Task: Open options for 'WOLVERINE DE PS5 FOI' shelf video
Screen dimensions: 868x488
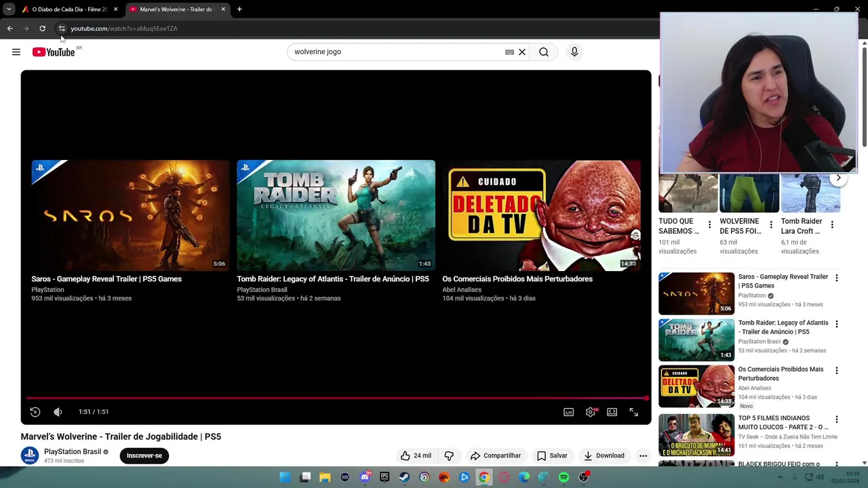Action: [770, 224]
